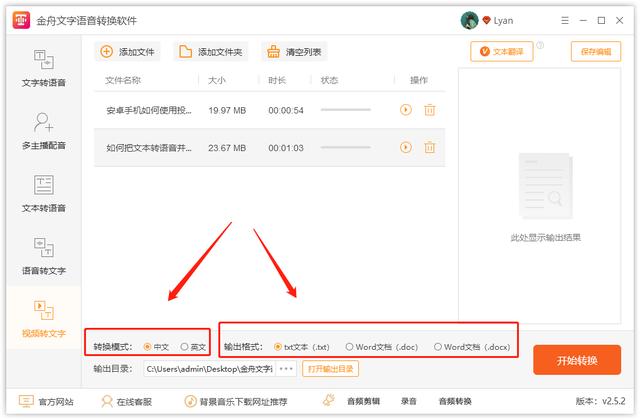This screenshot has width=640, height=420.
Task: Click the 状态 column header
Action: point(329,80)
